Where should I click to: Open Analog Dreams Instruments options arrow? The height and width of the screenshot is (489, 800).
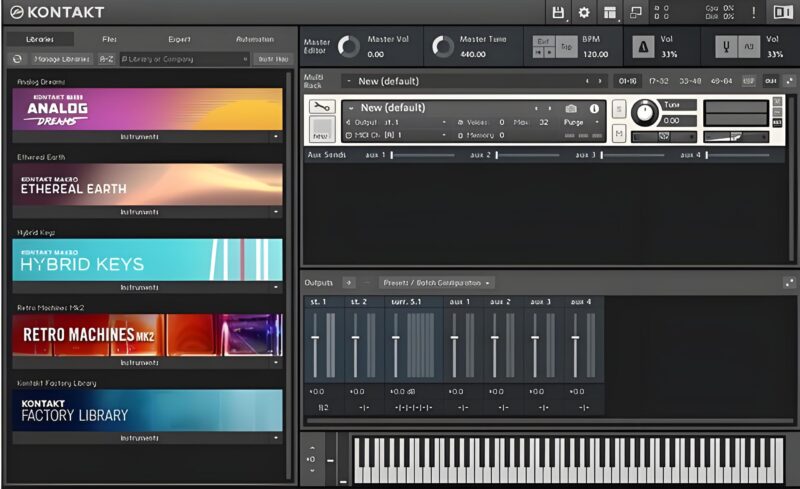(276, 137)
